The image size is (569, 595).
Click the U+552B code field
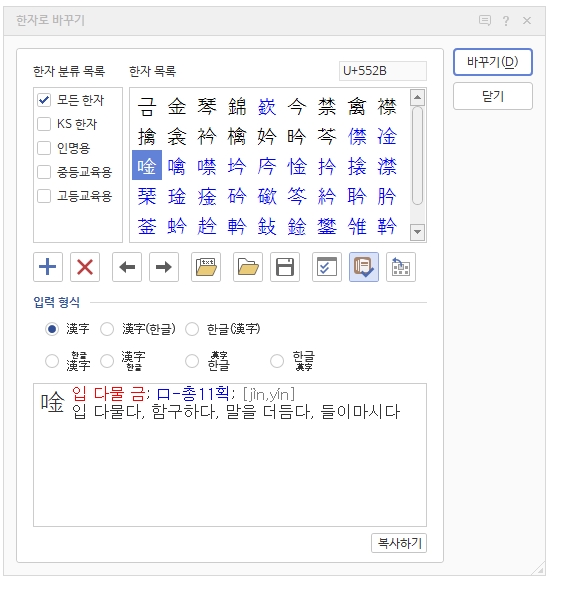(383, 71)
